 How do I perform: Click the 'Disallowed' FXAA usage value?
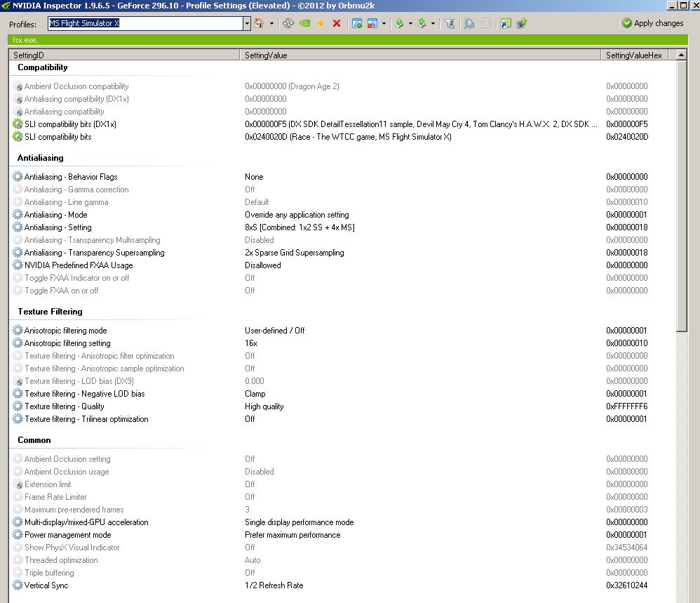262,265
